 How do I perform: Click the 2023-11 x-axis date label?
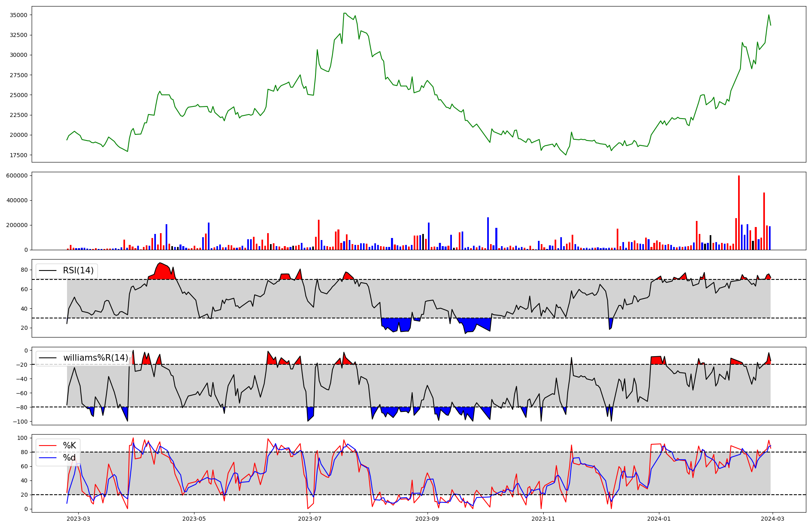click(543, 519)
